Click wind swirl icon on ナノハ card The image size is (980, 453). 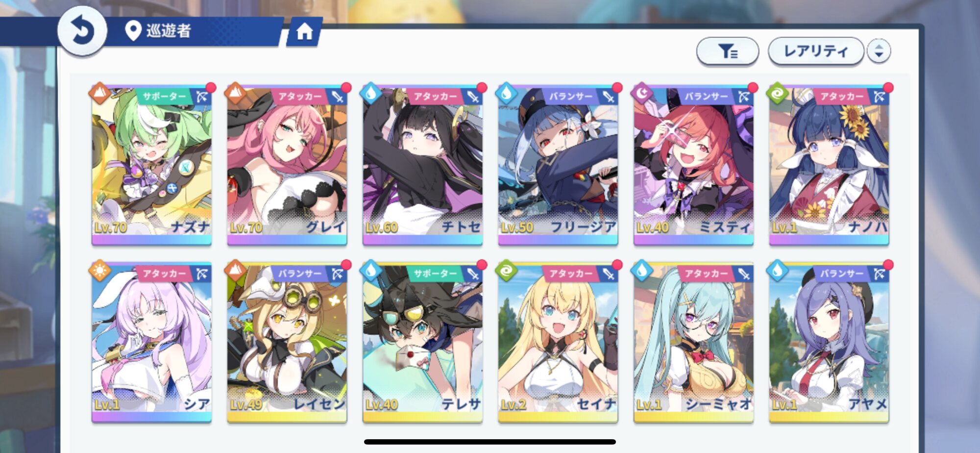[778, 93]
